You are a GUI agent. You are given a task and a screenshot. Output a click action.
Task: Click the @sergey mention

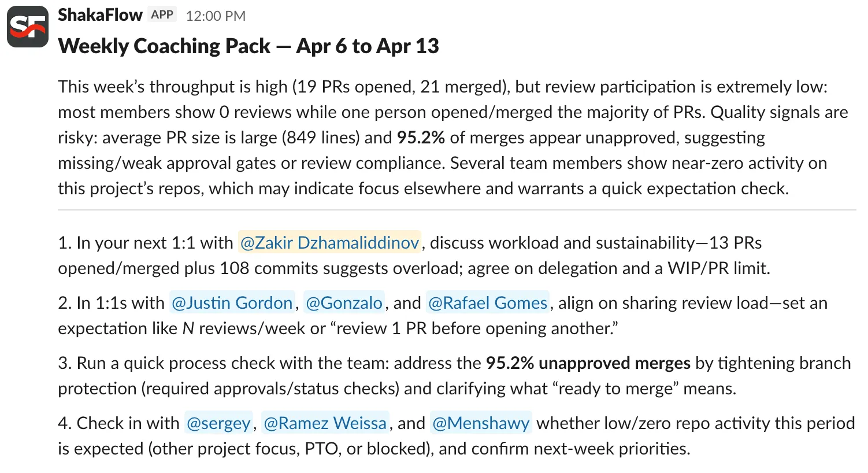click(x=218, y=423)
